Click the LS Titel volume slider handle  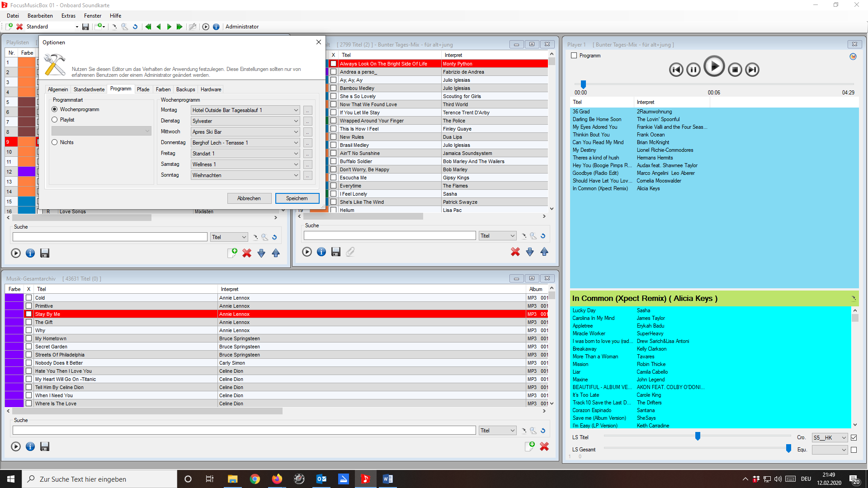pyautogui.click(x=698, y=436)
